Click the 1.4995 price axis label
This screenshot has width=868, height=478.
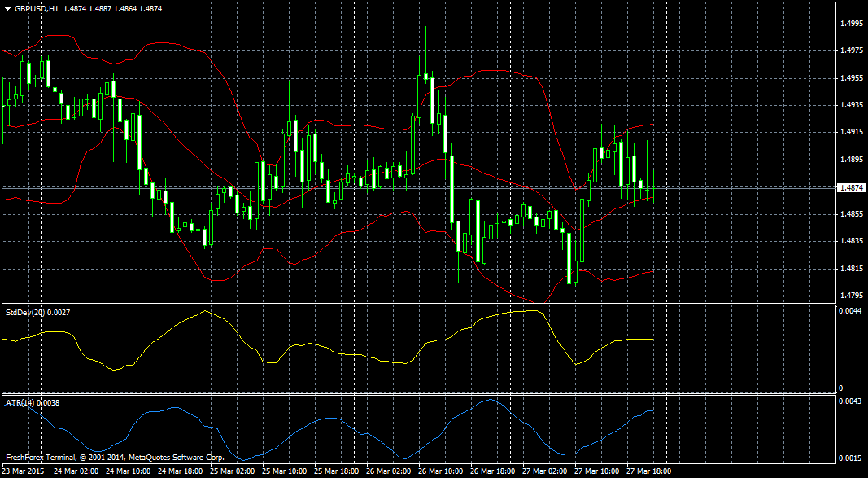[x=851, y=24]
